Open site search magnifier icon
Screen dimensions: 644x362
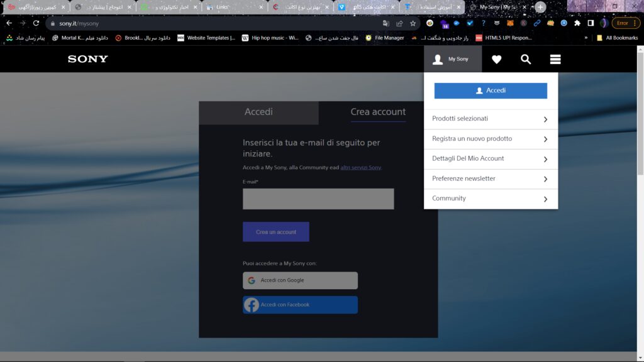tap(526, 59)
